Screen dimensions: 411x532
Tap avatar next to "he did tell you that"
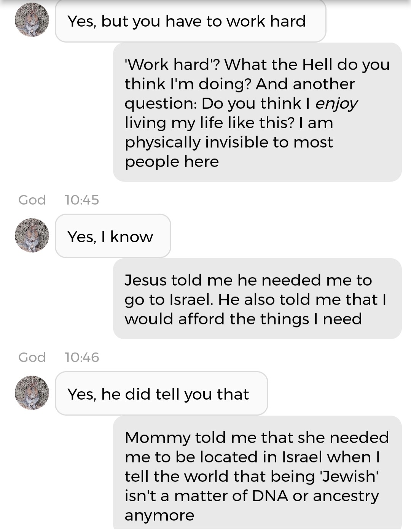tap(32, 393)
